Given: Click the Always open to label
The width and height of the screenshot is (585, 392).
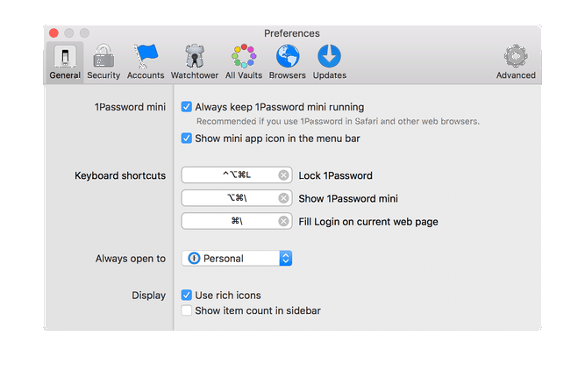Looking at the screenshot, I should point(130,259).
